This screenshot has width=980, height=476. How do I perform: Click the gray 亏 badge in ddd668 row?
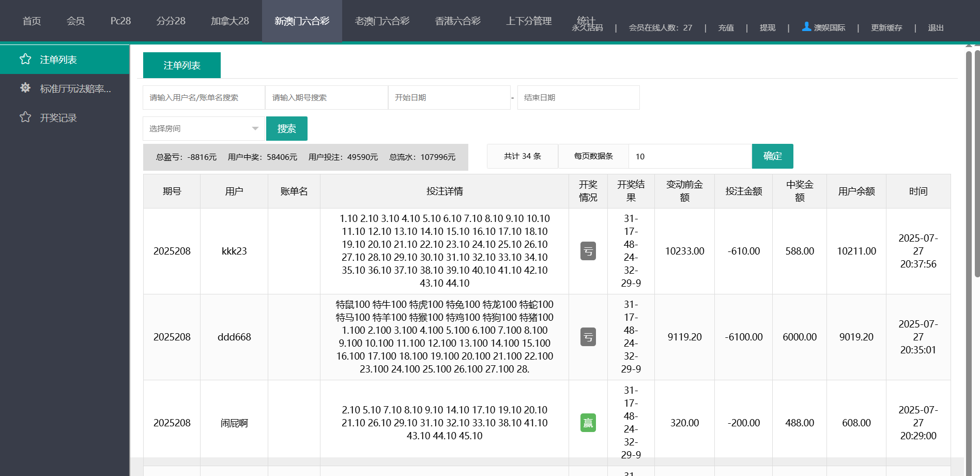tap(588, 337)
